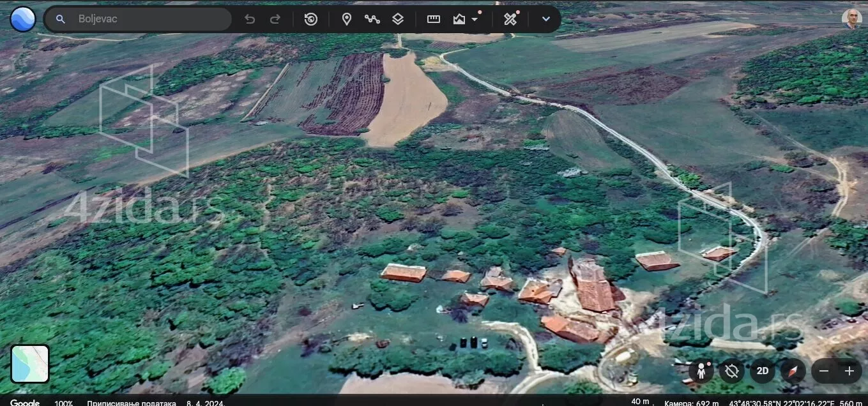Screen dimensions: 868x406
Task: Open the Google Earth home logo menu
Action: [23, 19]
